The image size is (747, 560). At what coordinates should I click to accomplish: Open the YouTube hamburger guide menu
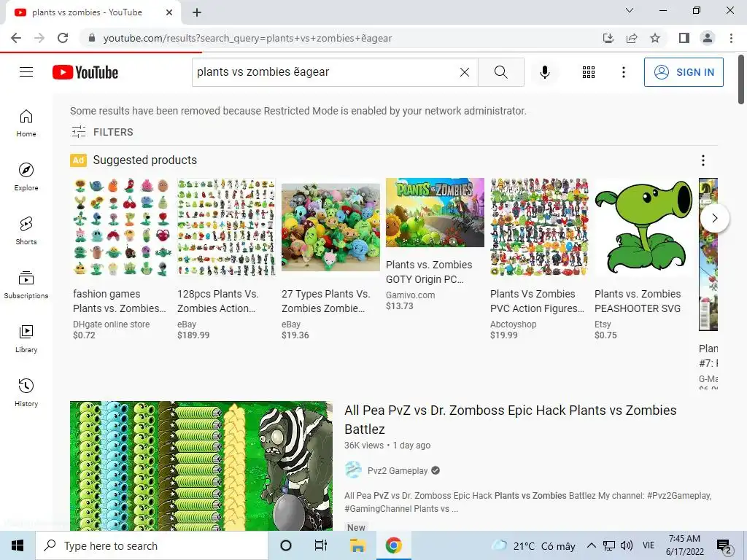pyautogui.click(x=26, y=72)
